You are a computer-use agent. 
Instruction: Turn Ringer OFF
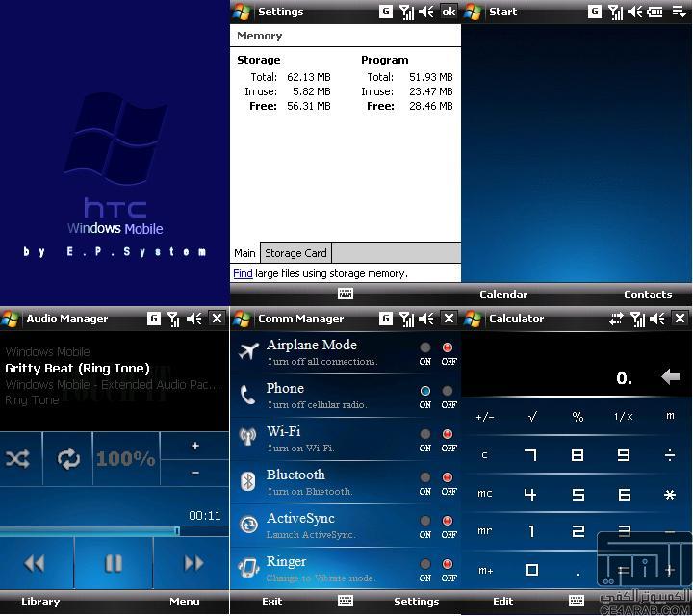[x=448, y=564]
